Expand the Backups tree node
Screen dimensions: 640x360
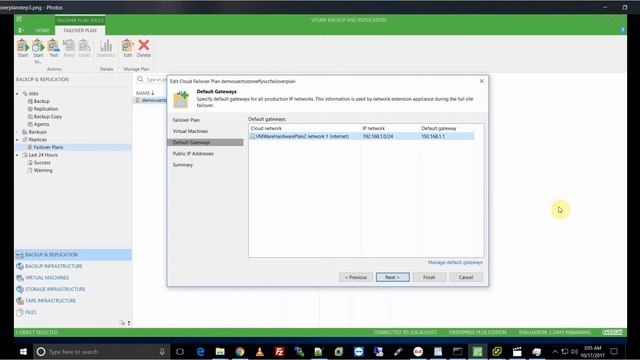click(18, 132)
